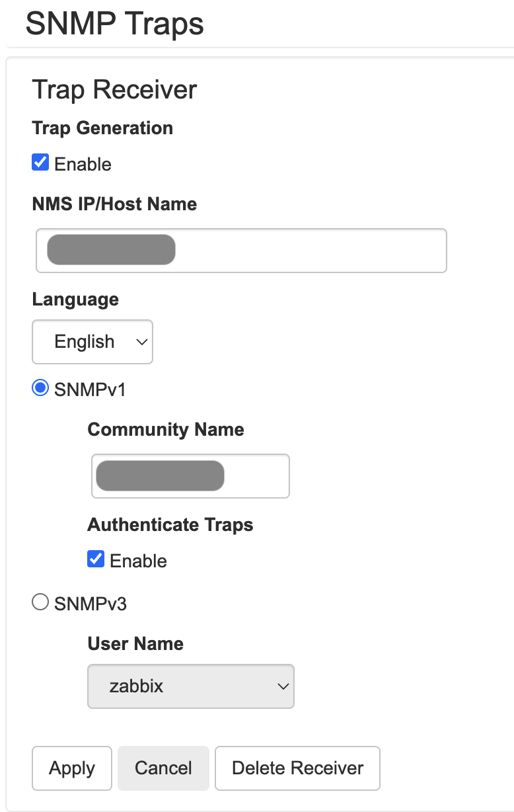Click the NMS IP/Host Name field label

coord(114,204)
